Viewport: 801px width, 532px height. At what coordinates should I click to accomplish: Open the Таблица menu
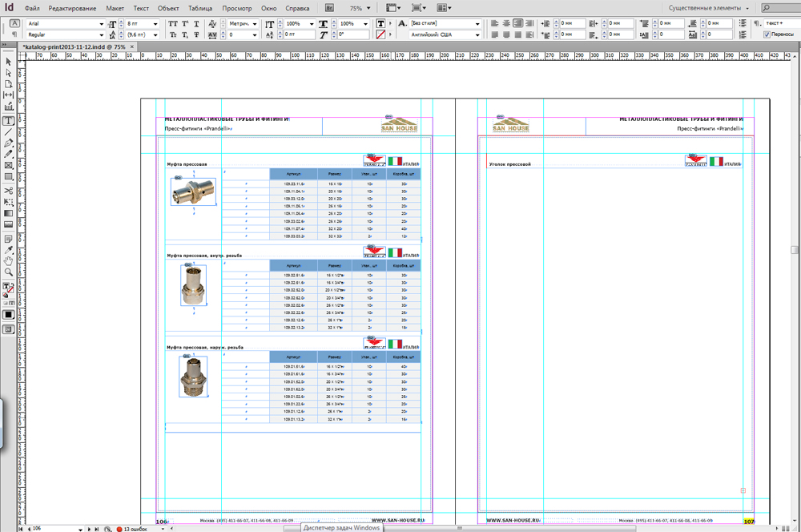pos(199,8)
